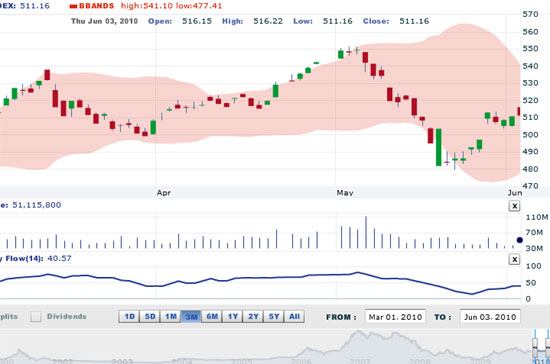Switch chart to 6M range

click(212, 317)
